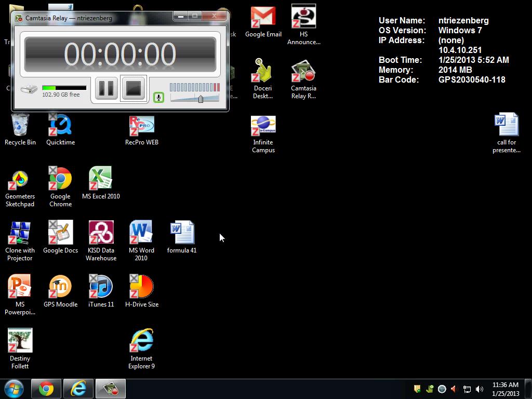Viewport: 532px width, 399px height.
Task: Click the Camtasia Relay taskbar button
Action: click(111, 389)
